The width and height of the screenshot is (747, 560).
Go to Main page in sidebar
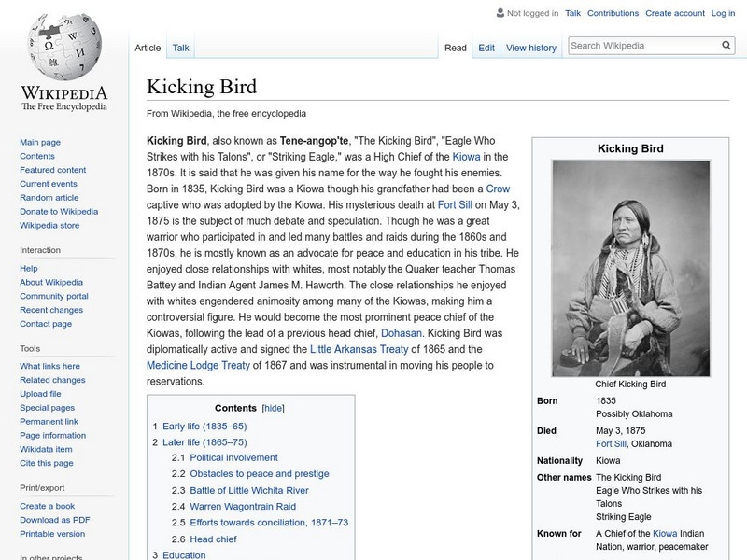click(x=40, y=142)
